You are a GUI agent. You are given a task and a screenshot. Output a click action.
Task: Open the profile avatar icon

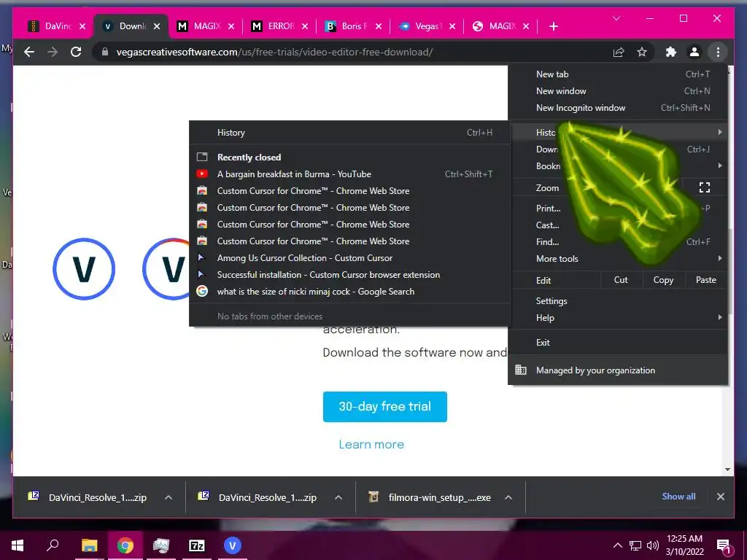(694, 52)
